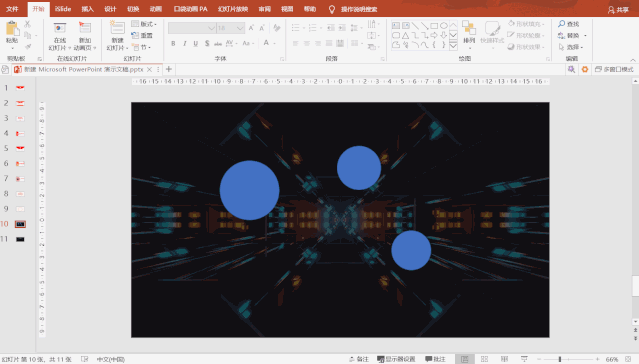This screenshot has height=364, width=639.
Task: Open the Section (节) dropdown
Action: [x=141, y=47]
